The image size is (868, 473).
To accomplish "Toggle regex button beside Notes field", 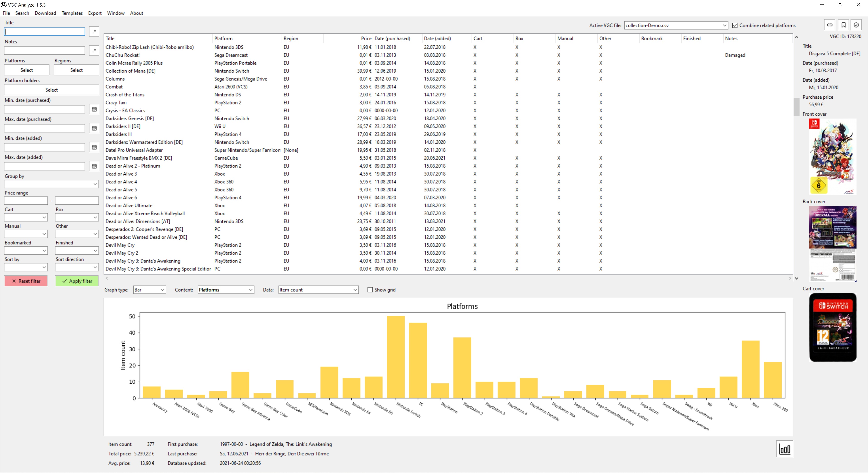I will pos(94,51).
